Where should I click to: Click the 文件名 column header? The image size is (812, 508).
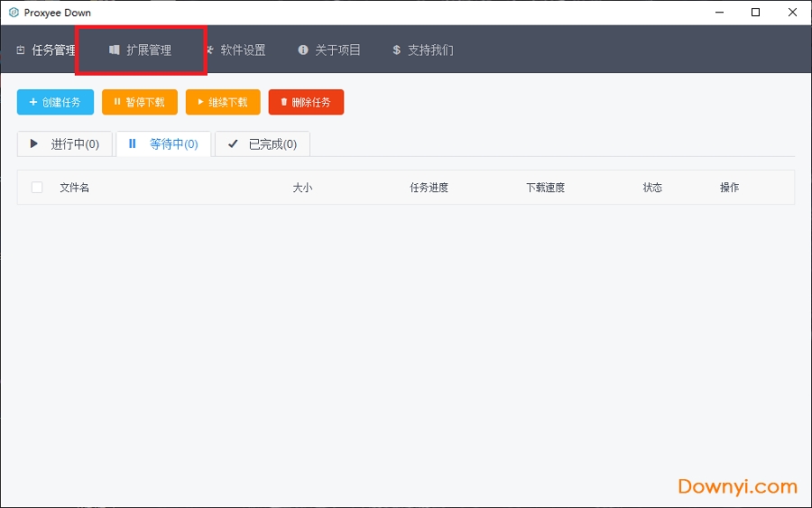[x=74, y=188]
